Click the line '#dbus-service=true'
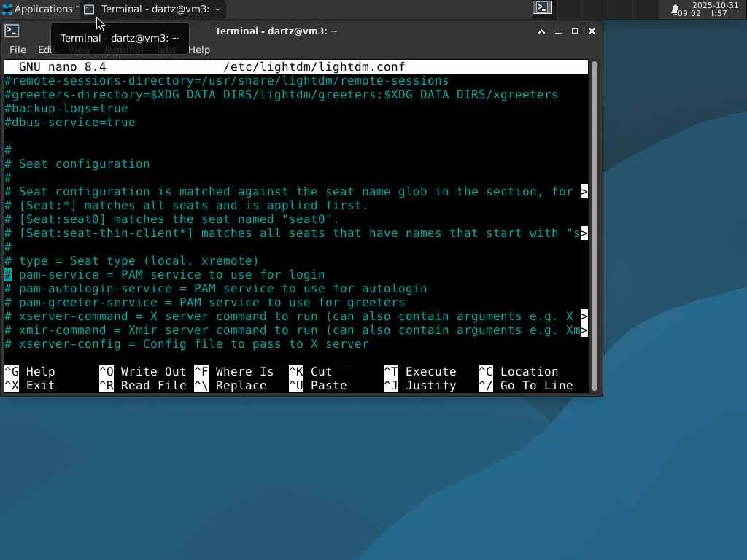 pos(70,122)
